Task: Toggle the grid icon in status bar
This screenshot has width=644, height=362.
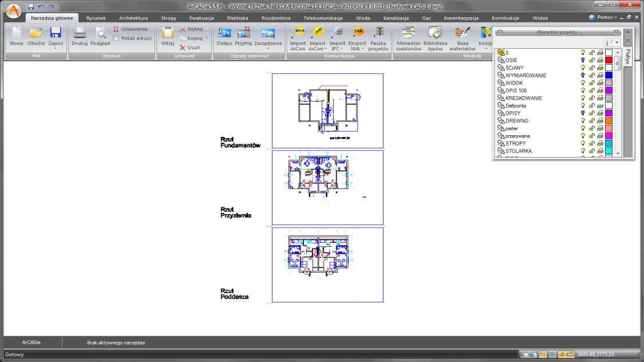Action: 552,354
